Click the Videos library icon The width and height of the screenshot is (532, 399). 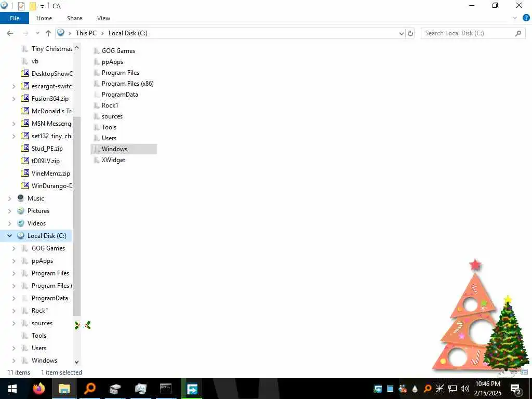pos(21,223)
